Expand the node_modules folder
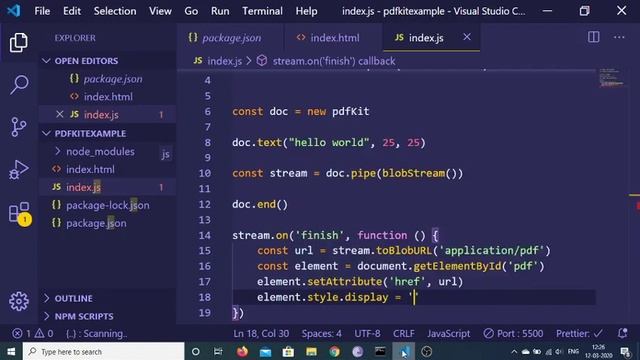The height and width of the screenshot is (360, 640). pyautogui.click(x=100, y=151)
